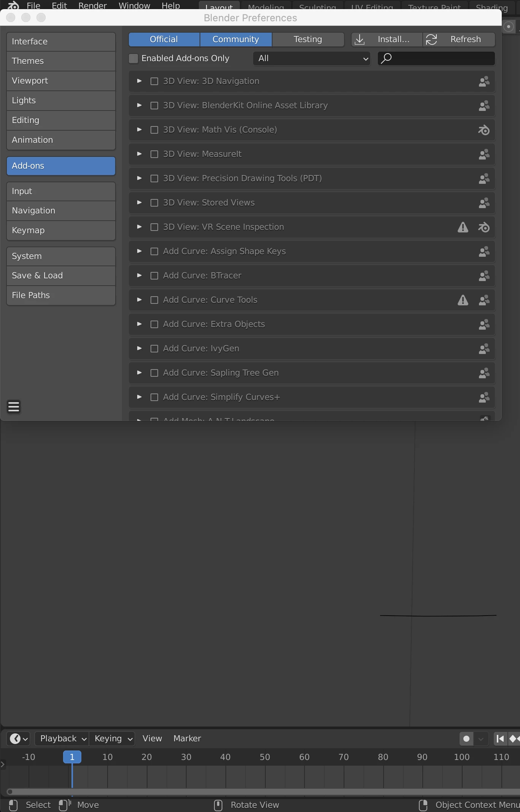This screenshot has width=520, height=812.
Task: Enable the Precision Drawing Tools (PDT) checkbox
Action: point(154,179)
